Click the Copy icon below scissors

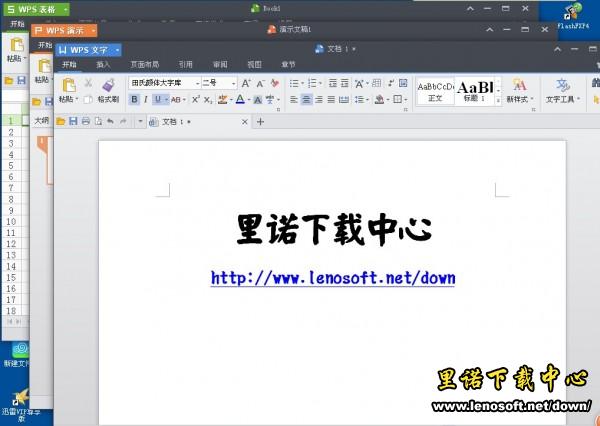click(88, 100)
